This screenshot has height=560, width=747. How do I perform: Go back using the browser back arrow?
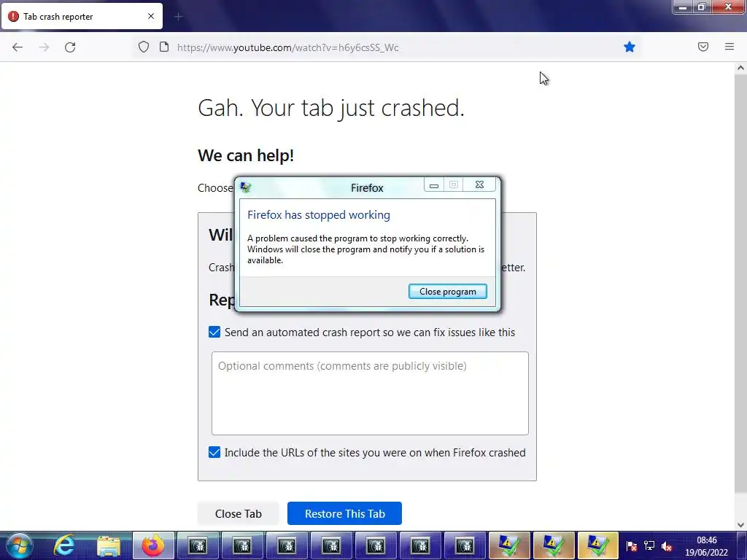click(18, 47)
